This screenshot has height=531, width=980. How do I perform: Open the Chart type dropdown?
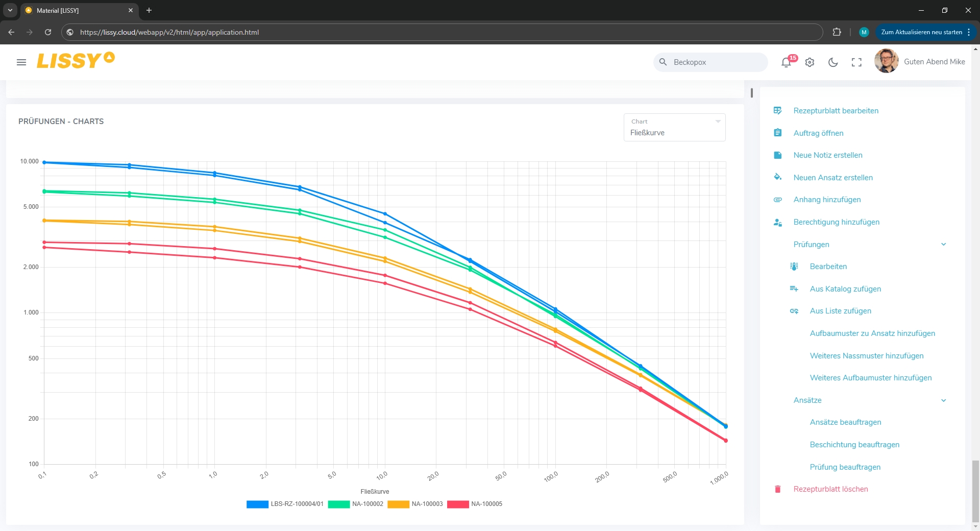pos(674,127)
